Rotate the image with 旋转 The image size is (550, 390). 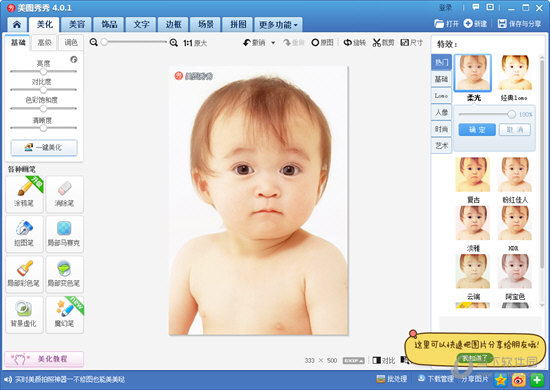355,42
